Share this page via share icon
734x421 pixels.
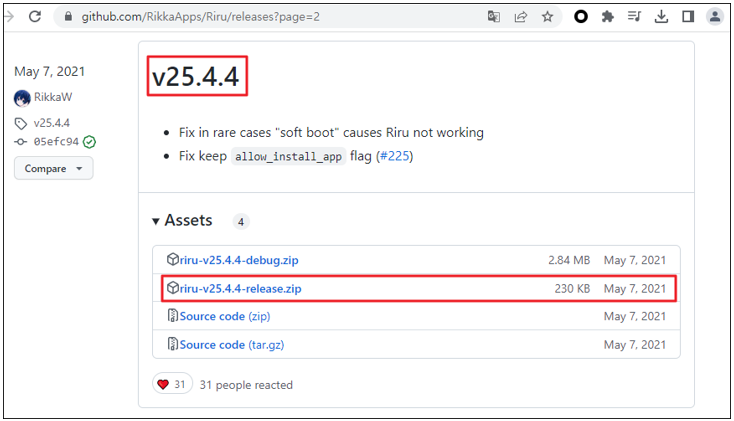[521, 17]
